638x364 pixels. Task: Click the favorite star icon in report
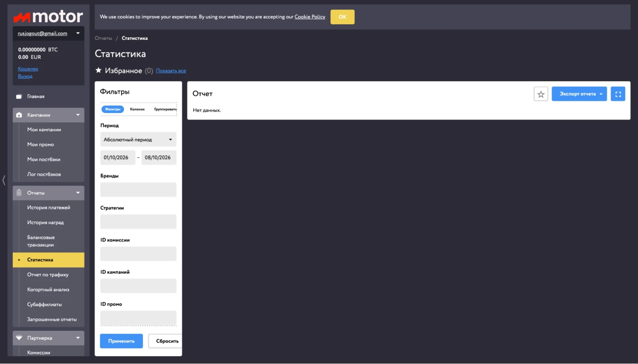click(541, 94)
